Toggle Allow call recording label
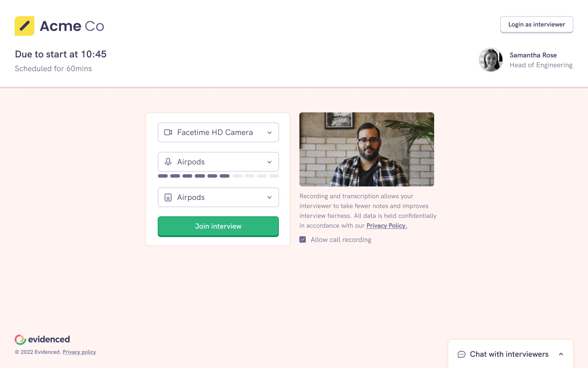Viewport: 588px width, 368px height. [x=341, y=240]
